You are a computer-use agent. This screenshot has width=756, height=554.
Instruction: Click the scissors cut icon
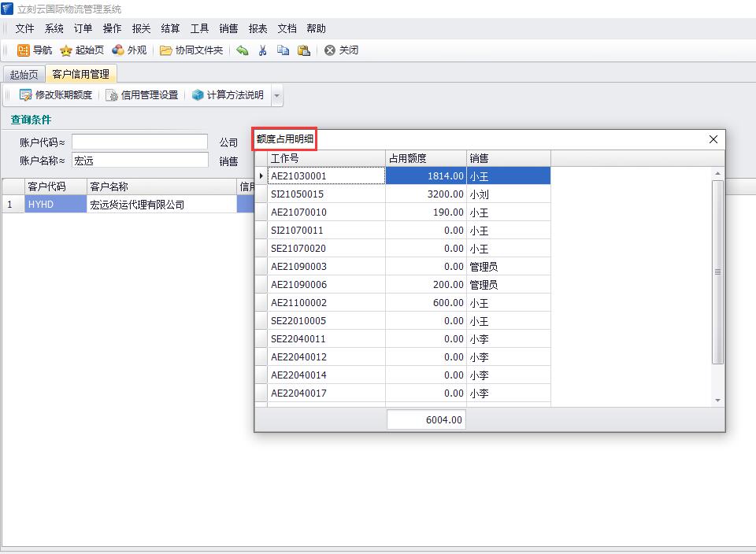263,50
